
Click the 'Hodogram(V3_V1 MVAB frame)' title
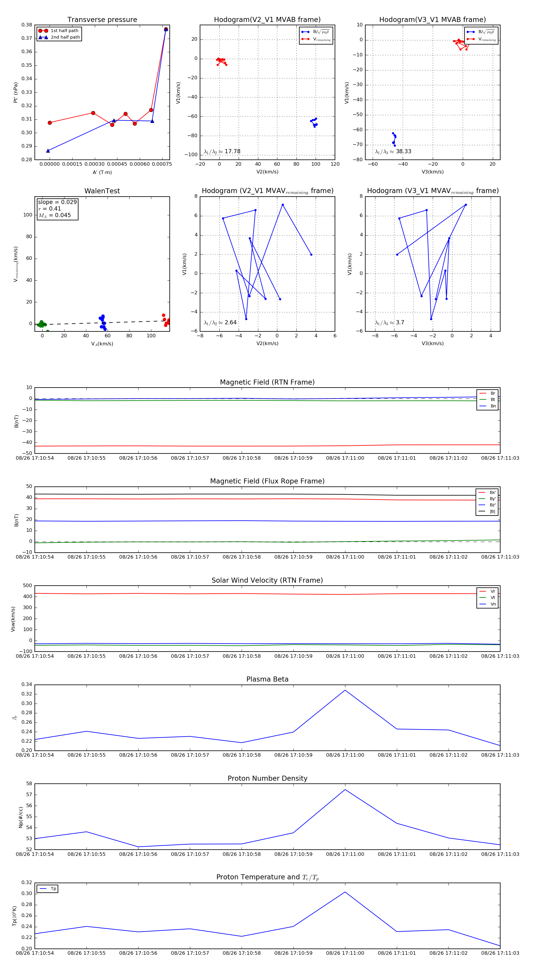coord(432,20)
